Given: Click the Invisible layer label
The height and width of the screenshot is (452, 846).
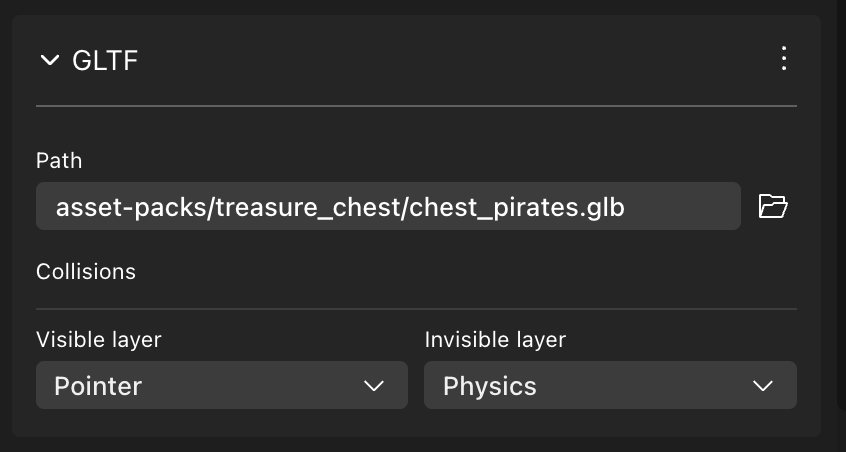Looking at the screenshot, I should click(x=495, y=340).
